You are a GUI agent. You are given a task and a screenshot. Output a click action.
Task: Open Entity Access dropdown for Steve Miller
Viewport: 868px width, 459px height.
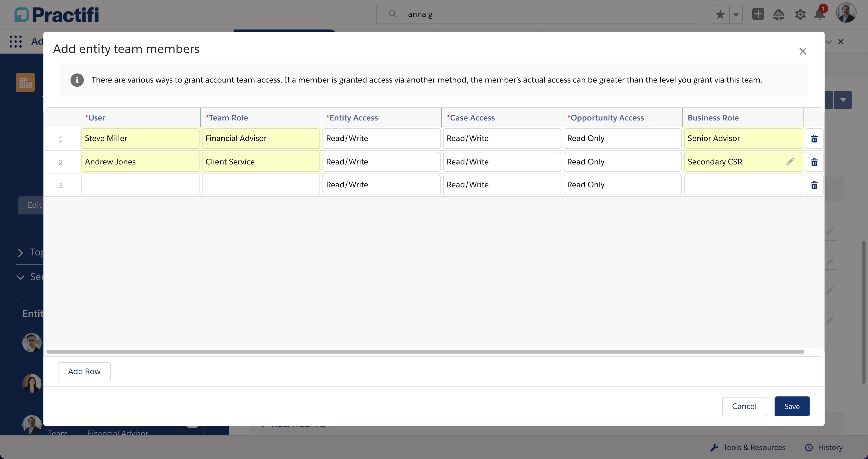tap(381, 139)
